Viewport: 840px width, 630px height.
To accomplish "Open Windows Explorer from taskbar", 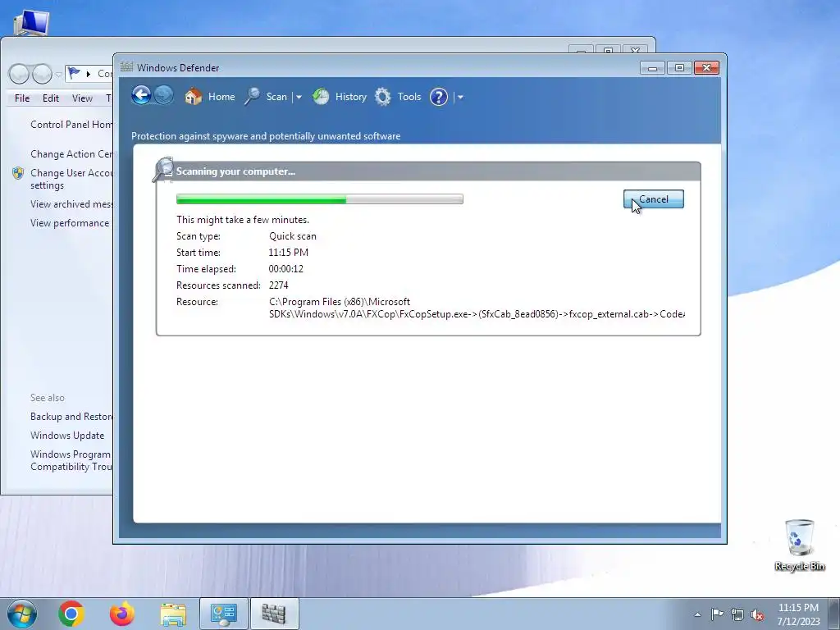I will pyautogui.click(x=173, y=614).
